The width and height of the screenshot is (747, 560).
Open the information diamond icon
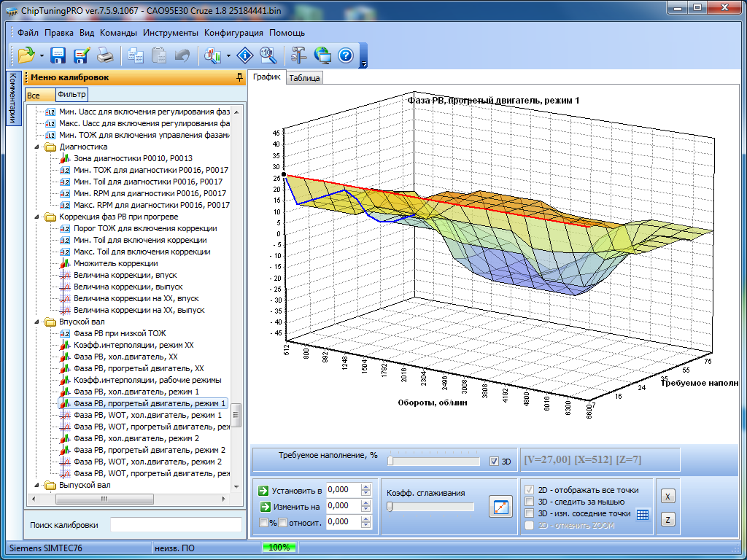(x=244, y=55)
